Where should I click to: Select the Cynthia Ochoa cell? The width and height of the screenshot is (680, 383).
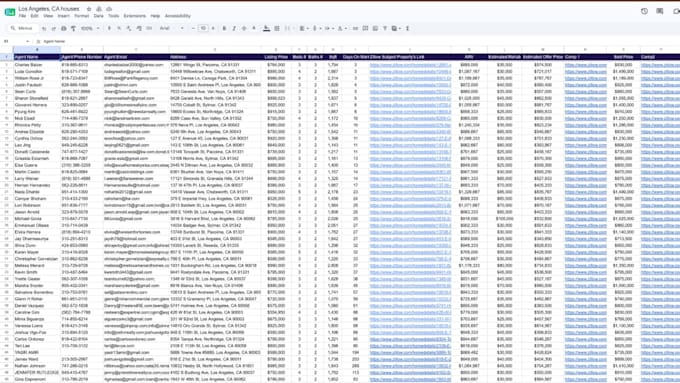pos(37,139)
